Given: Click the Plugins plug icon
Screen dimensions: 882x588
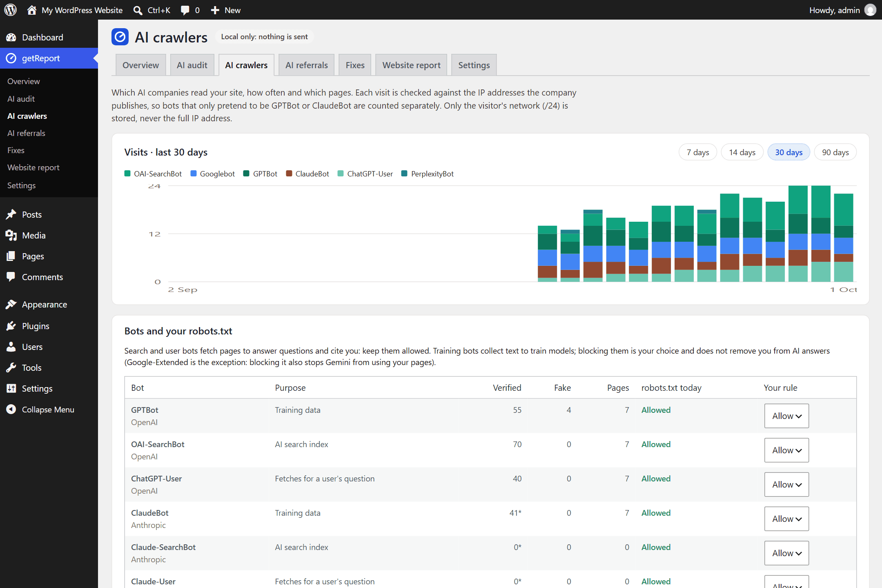Looking at the screenshot, I should [11, 326].
